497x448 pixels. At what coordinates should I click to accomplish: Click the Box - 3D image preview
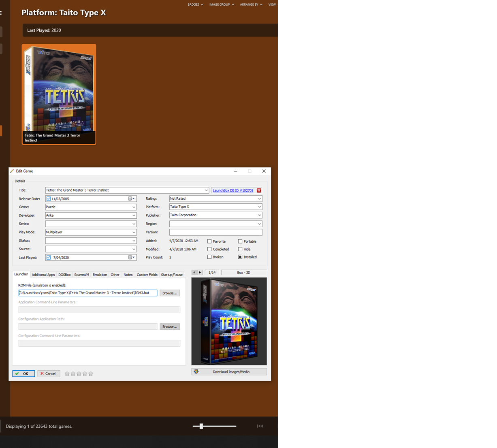tap(229, 321)
